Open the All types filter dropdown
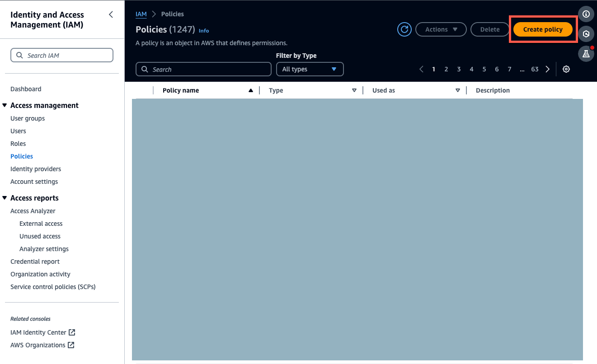The height and width of the screenshot is (364, 597). click(310, 69)
